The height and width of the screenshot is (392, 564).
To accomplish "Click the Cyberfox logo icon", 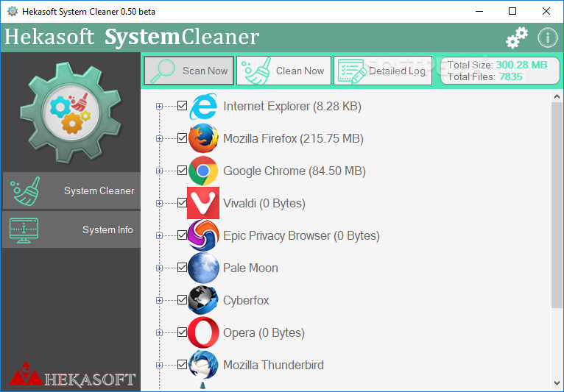I will point(203,300).
